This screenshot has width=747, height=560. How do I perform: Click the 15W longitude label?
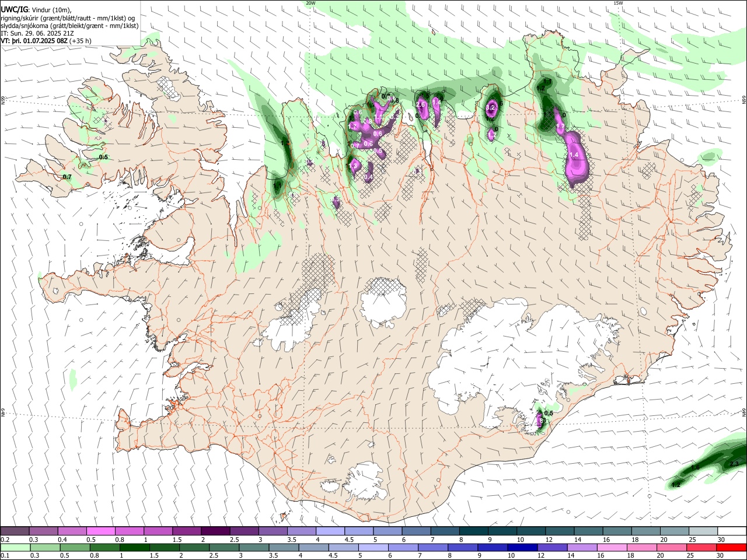click(x=618, y=3)
